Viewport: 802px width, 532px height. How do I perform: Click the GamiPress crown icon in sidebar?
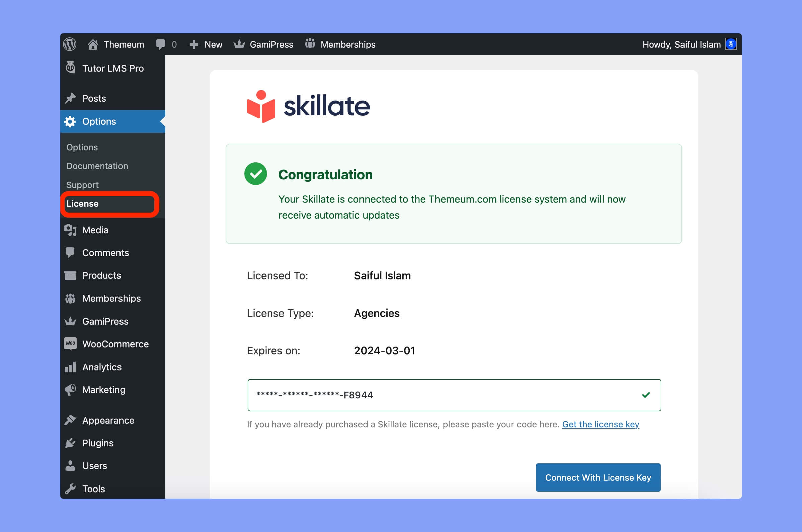[70, 321]
